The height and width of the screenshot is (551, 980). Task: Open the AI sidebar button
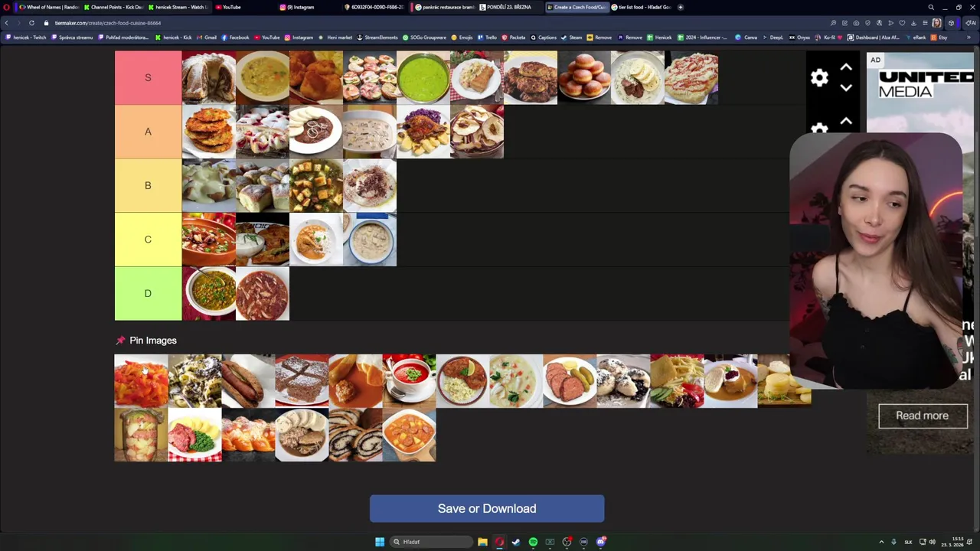970,23
